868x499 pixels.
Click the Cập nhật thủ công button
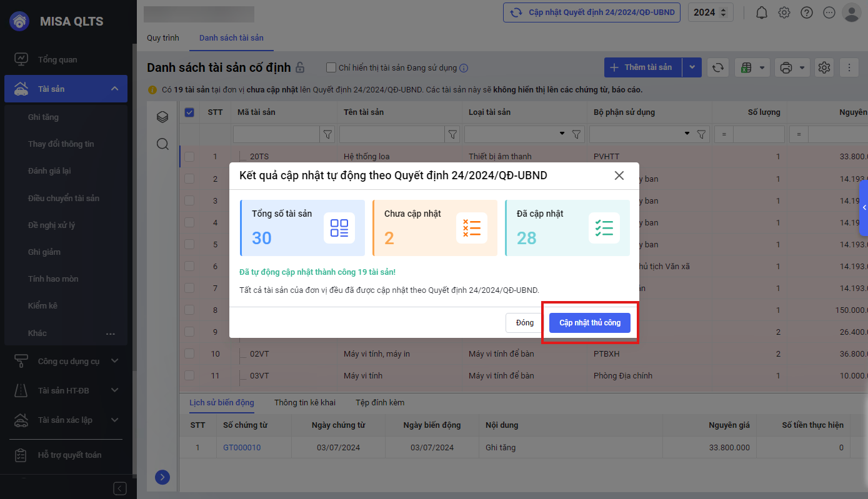(590, 323)
